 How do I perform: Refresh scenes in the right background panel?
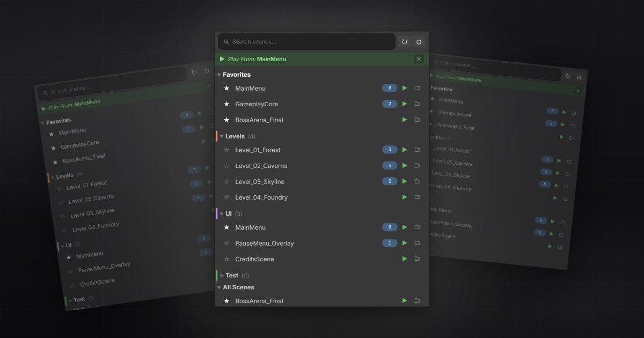click(568, 76)
